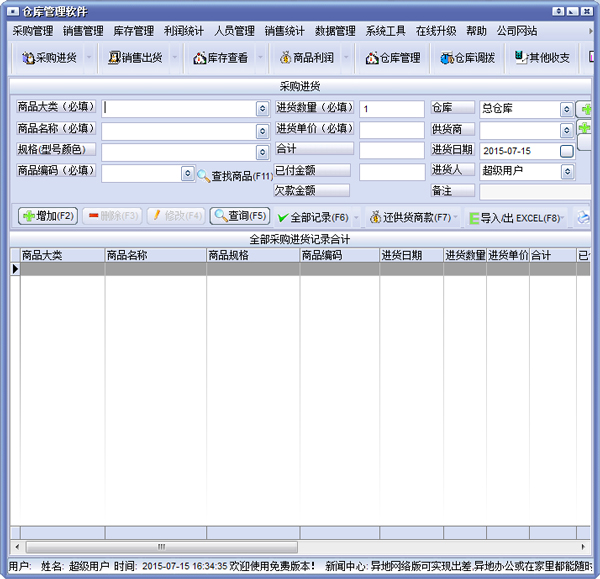Open the 库存查看 toolbar function
This screenshot has height=579, width=600.
[x=220, y=58]
